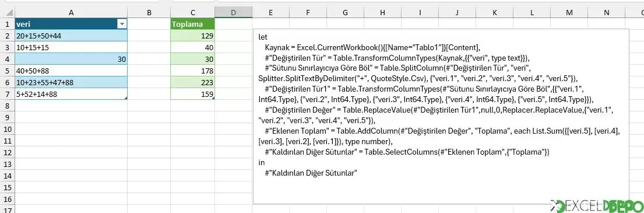Select cell containing 40+50+88
644x213 pixels.
(71, 71)
